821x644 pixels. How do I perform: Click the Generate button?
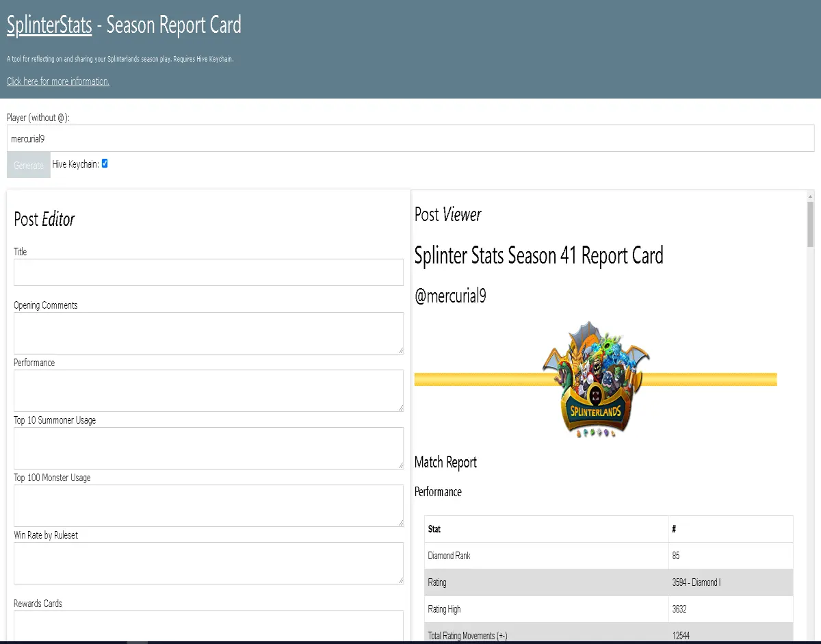[x=29, y=166]
